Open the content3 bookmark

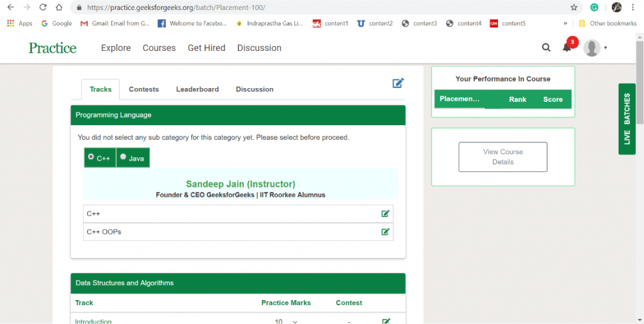click(419, 23)
